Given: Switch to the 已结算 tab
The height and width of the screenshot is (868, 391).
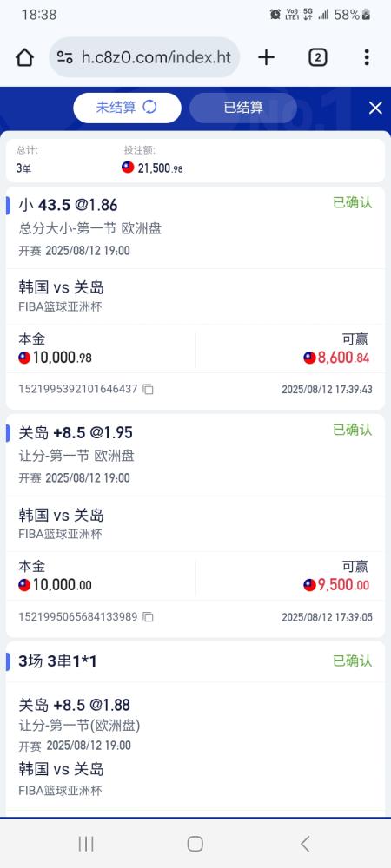Looking at the screenshot, I should click(x=243, y=108).
